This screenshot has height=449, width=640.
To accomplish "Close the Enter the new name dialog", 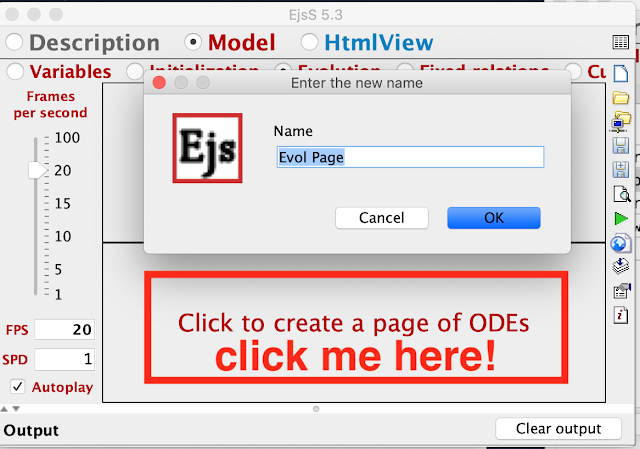I will 159,83.
